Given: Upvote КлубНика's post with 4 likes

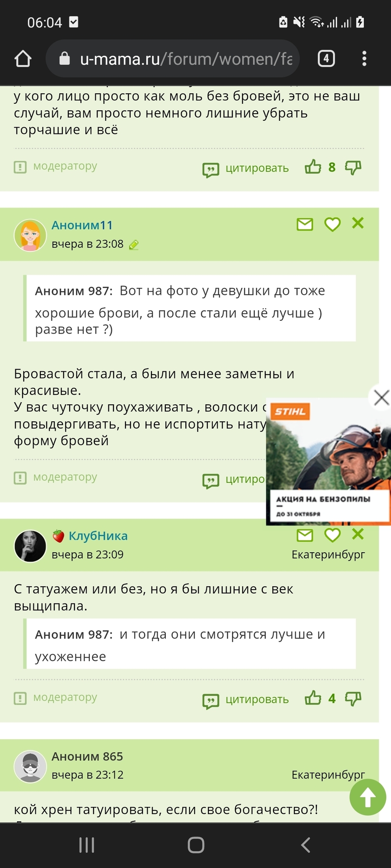Looking at the screenshot, I should (313, 698).
